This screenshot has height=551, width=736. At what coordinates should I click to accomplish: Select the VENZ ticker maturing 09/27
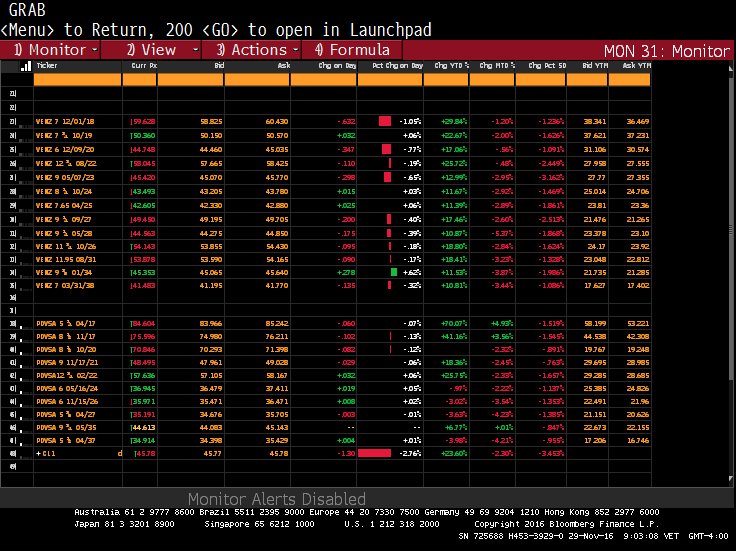point(64,220)
